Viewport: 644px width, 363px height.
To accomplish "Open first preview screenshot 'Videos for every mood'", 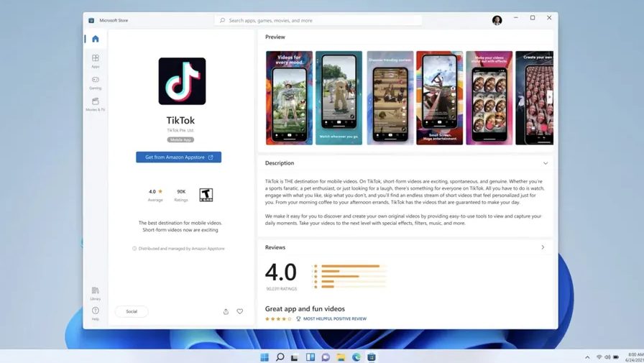I will coord(289,98).
